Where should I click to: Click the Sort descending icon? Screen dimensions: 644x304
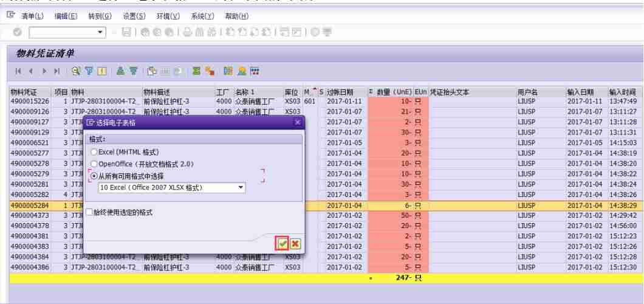pyautogui.click(x=133, y=71)
